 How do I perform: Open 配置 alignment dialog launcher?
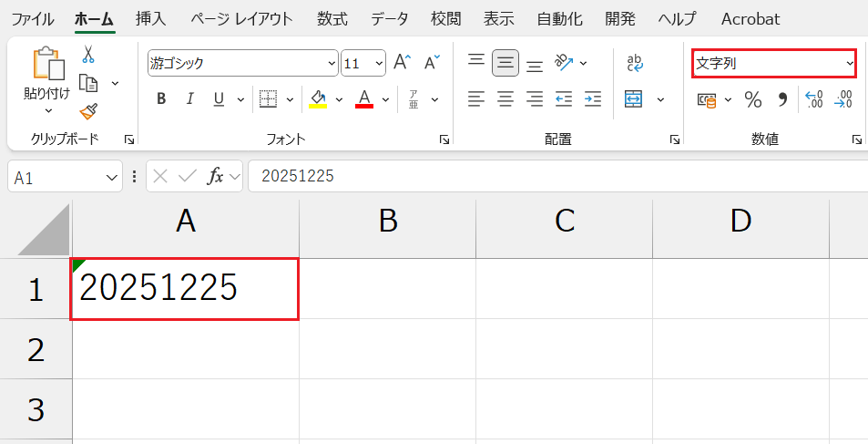[x=674, y=140]
